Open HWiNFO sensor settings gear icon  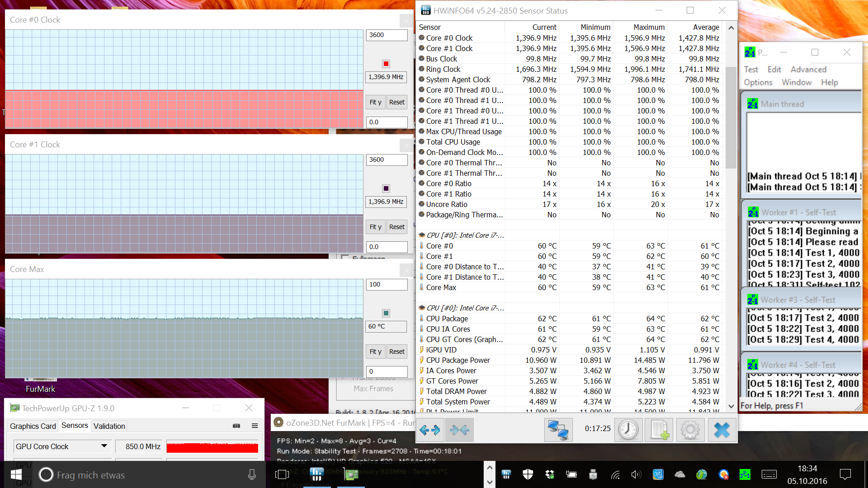tap(690, 430)
